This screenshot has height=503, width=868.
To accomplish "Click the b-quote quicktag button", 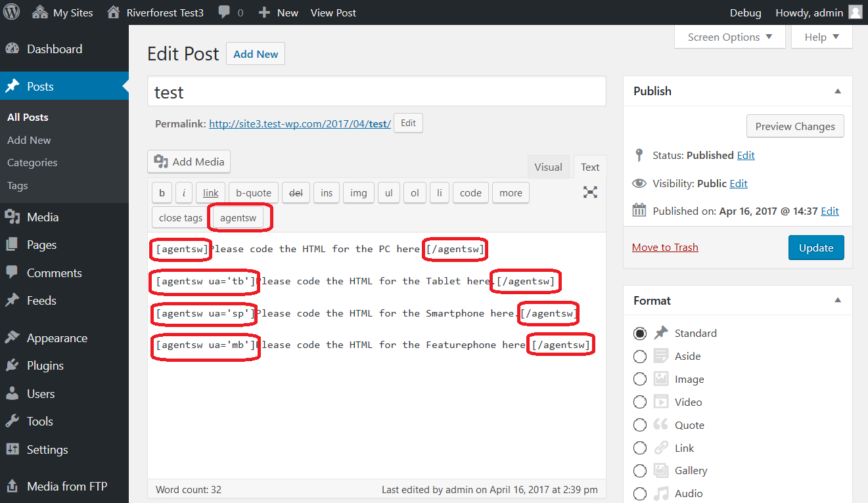I will 254,193.
